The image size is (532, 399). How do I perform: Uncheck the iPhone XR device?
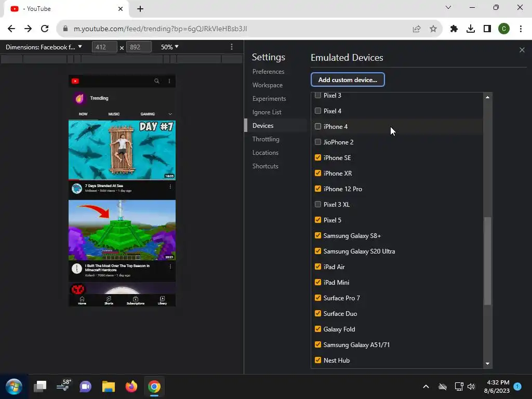[317, 173]
